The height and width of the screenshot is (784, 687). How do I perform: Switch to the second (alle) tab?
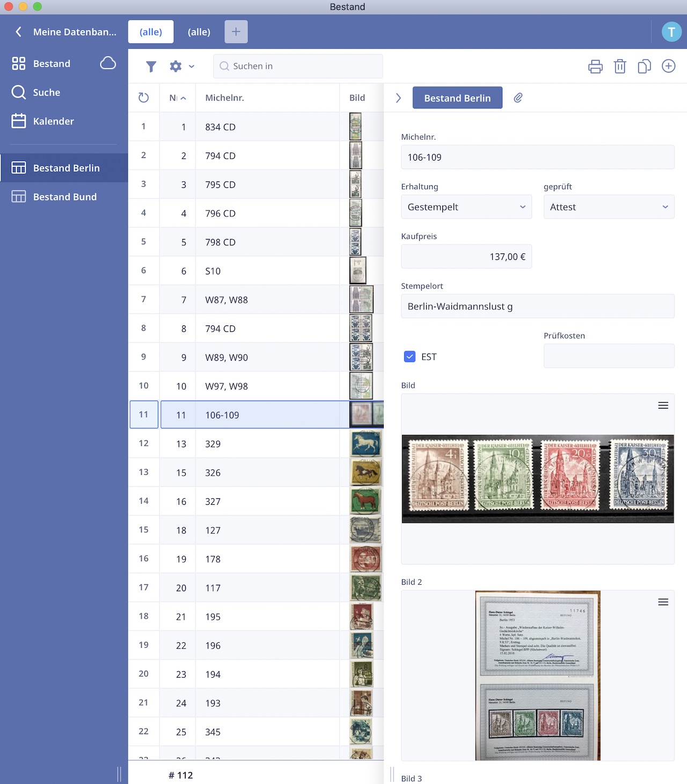point(199,32)
